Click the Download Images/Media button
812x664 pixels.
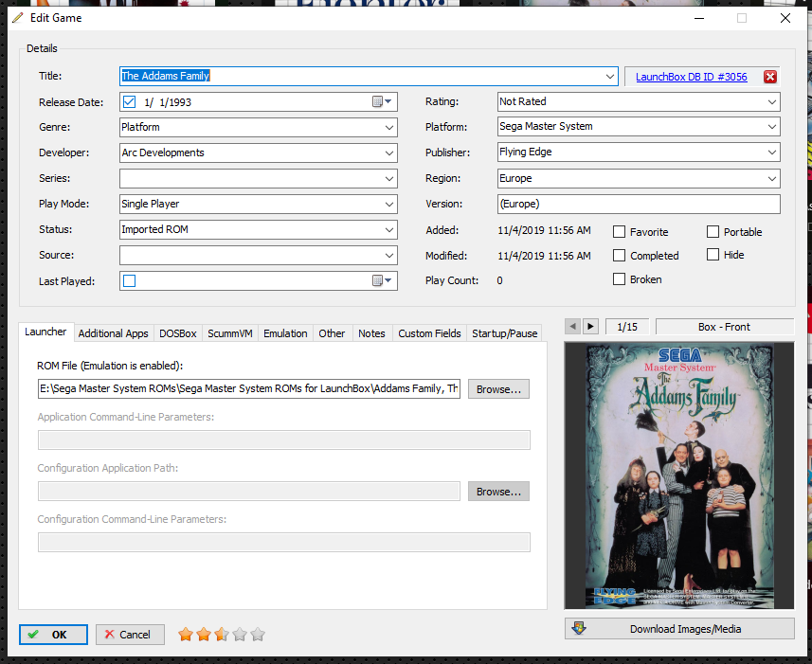tap(679, 629)
